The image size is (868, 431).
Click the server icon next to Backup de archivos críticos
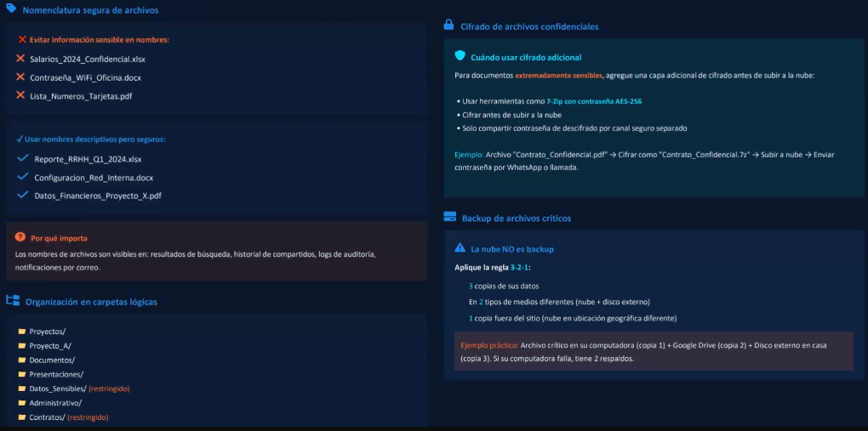coord(450,218)
